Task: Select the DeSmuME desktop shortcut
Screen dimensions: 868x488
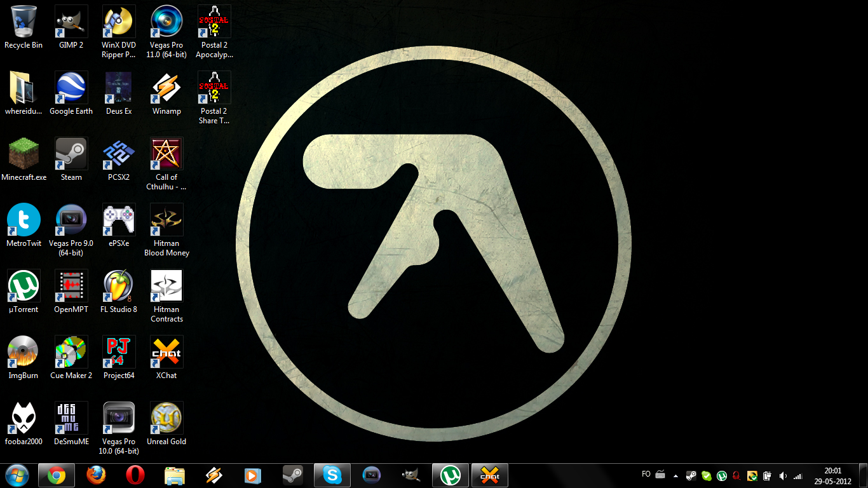Action: [71, 424]
